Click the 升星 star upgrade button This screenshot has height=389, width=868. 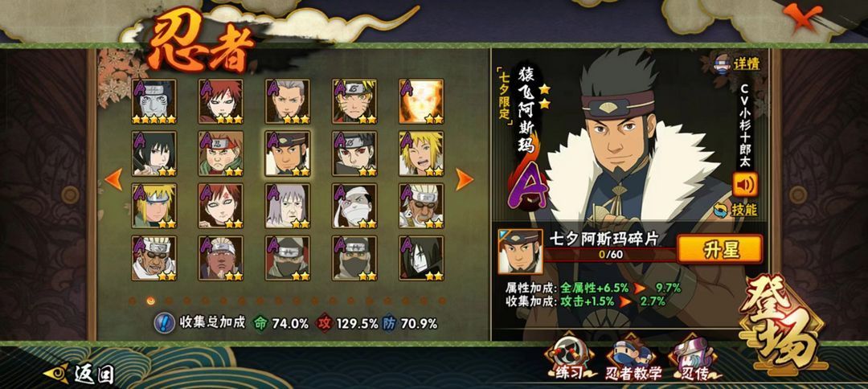coord(719,249)
